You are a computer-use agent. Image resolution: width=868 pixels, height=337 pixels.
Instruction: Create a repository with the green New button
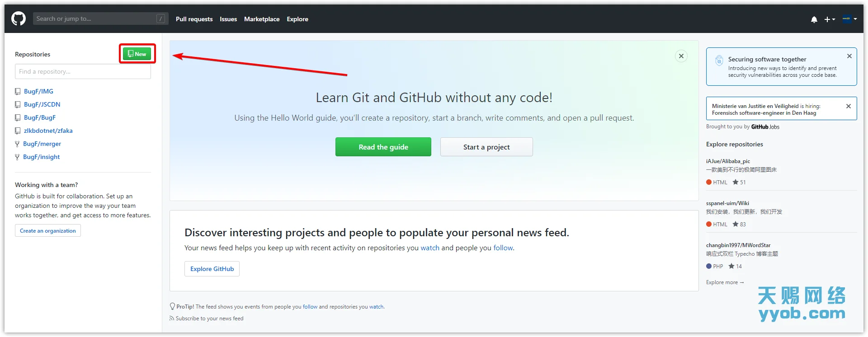pyautogui.click(x=137, y=54)
